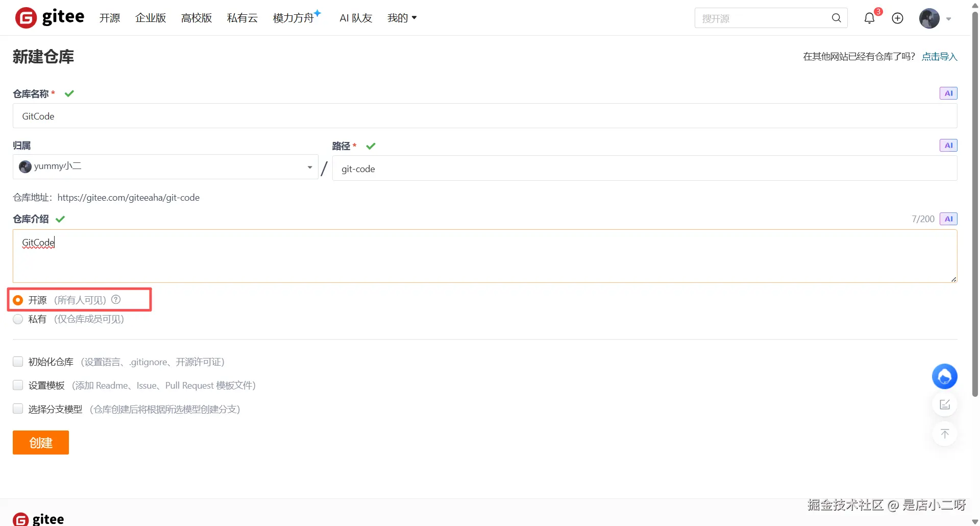Image resolution: width=980 pixels, height=526 pixels.
Task: Open the AI 队友 navigation item
Action: pos(356,18)
